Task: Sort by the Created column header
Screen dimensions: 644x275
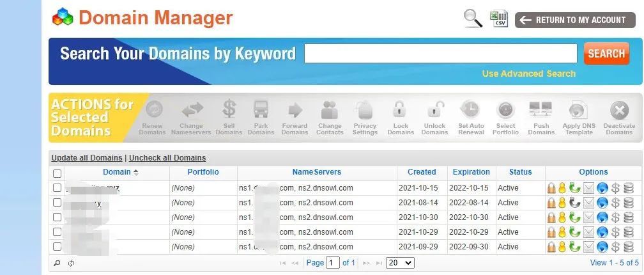Action: [422, 172]
